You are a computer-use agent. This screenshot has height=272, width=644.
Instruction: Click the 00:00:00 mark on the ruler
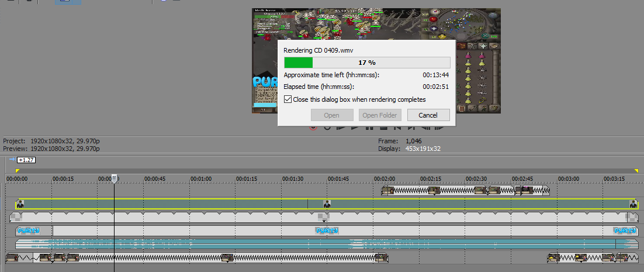17,179
